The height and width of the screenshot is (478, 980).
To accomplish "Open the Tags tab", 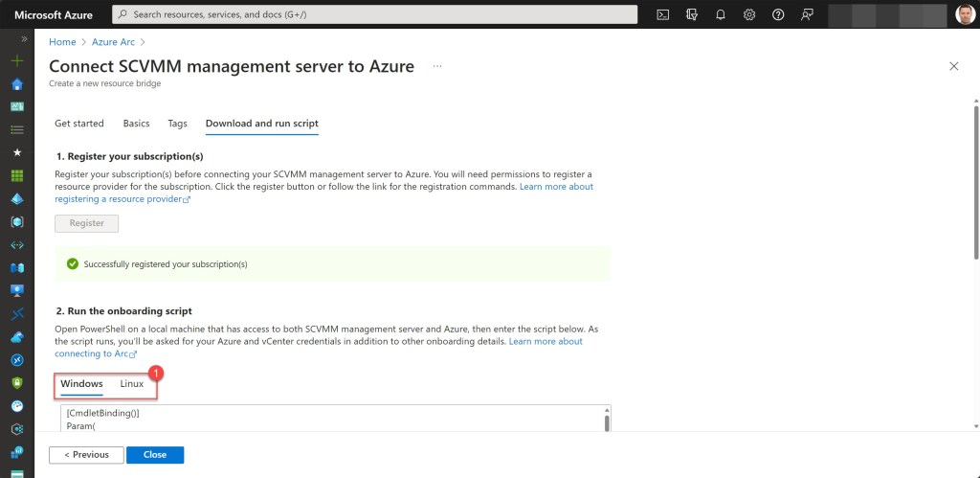I will click(177, 124).
